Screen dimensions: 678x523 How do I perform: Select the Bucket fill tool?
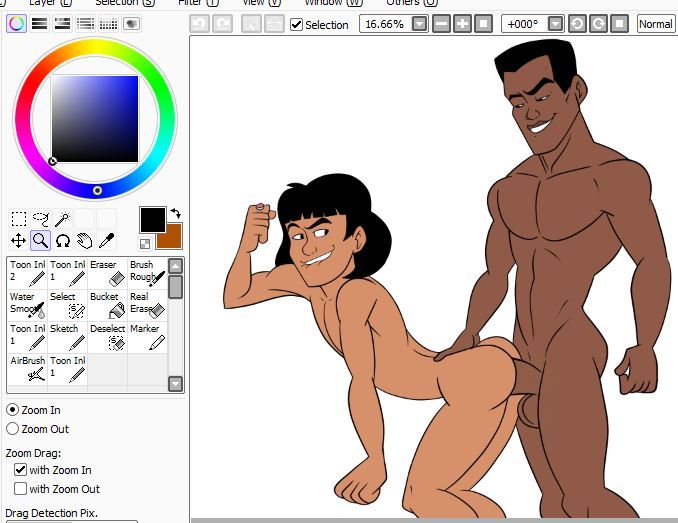coord(107,305)
